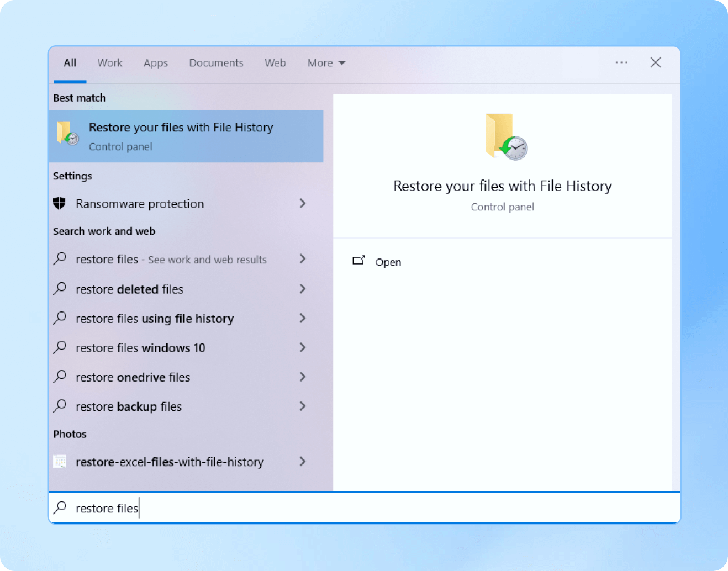Click the search magnifier icon in the search box
Screen dimensions: 728x571
coord(60,507)
